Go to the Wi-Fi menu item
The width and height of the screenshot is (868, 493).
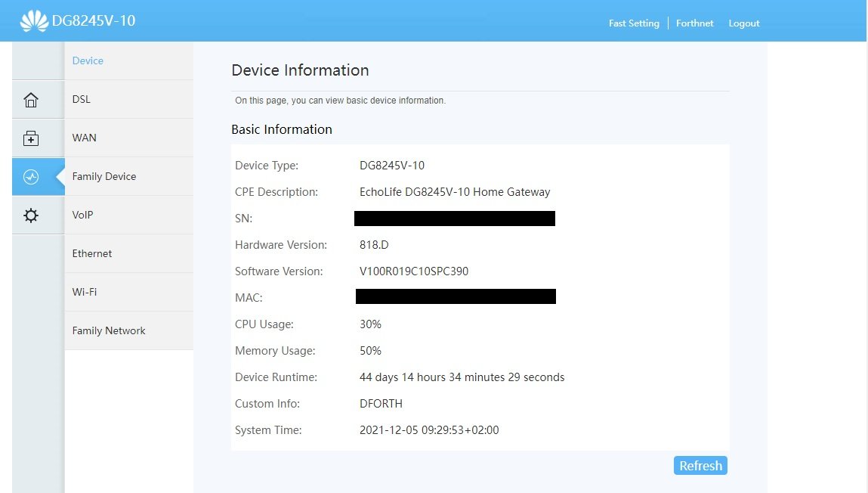[x=85, y=292]
